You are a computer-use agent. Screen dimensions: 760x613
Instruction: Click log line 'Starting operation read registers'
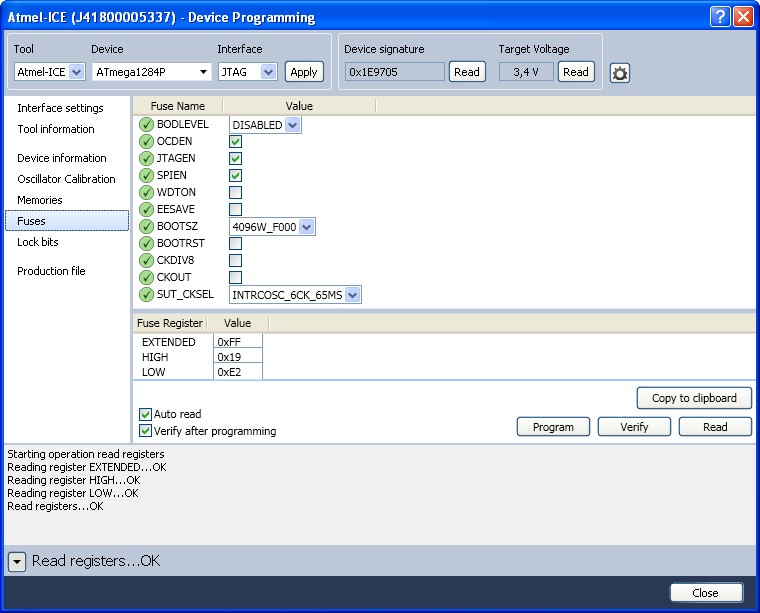coord(86,454)
